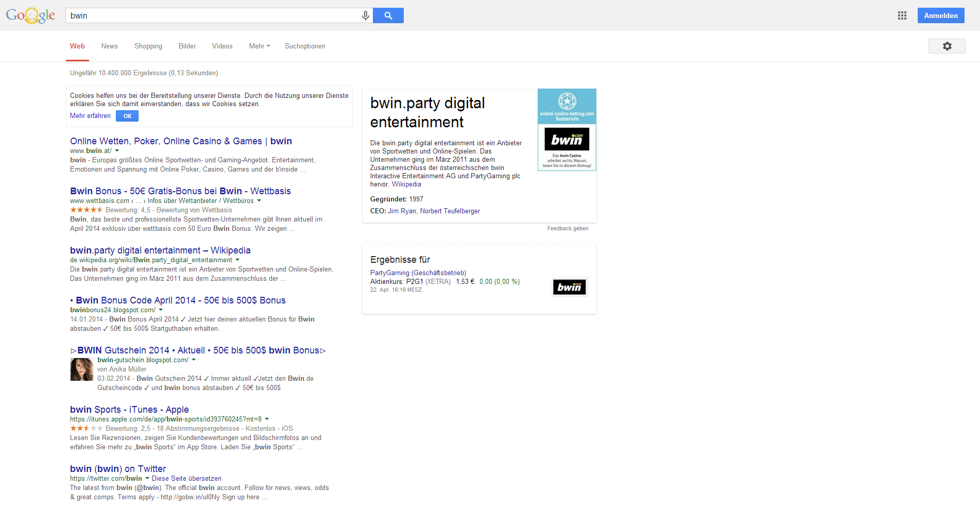Click Diese Seite übersetzen link
The image size is (980, 507).
click(186, 479)
